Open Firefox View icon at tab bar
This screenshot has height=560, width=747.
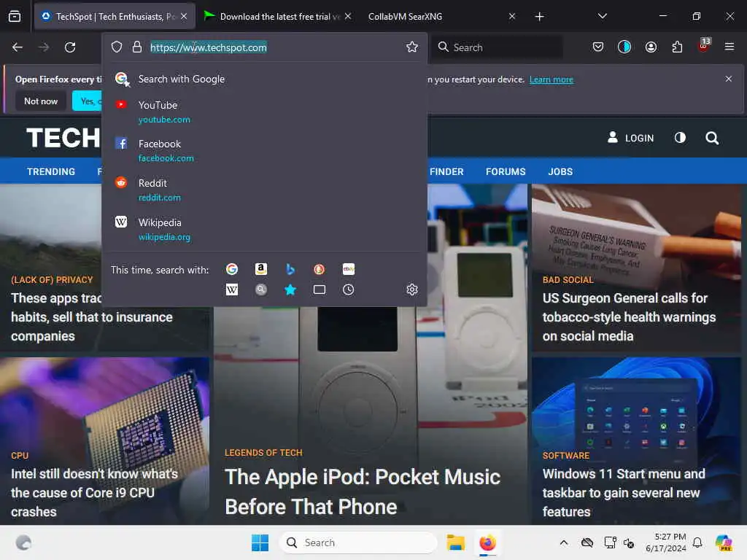15,17
